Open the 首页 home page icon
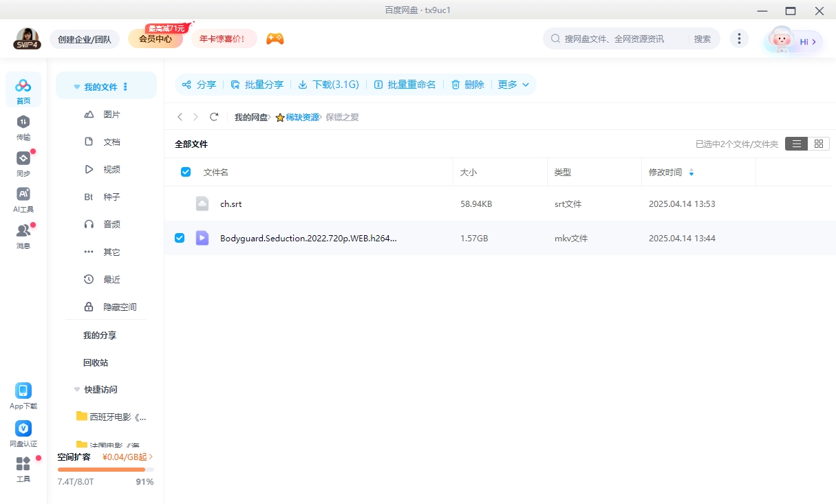This screenshot has width=836, height=504. (x=23, y=88)
